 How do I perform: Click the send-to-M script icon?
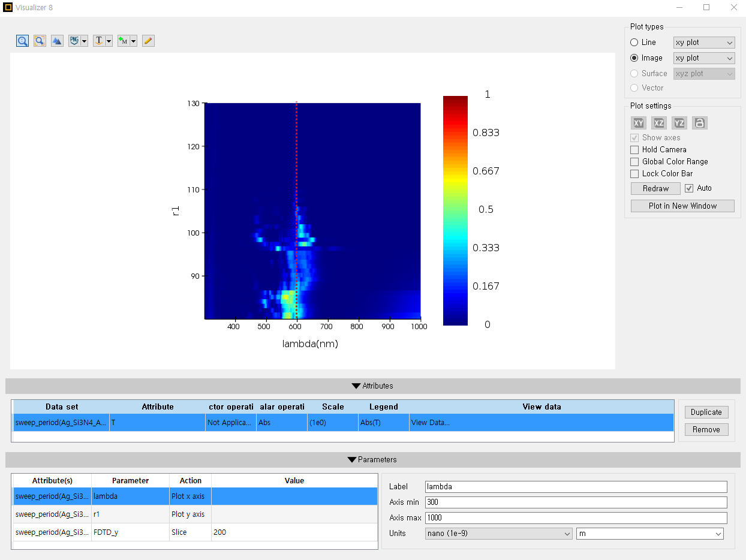(x=124, y=41)
